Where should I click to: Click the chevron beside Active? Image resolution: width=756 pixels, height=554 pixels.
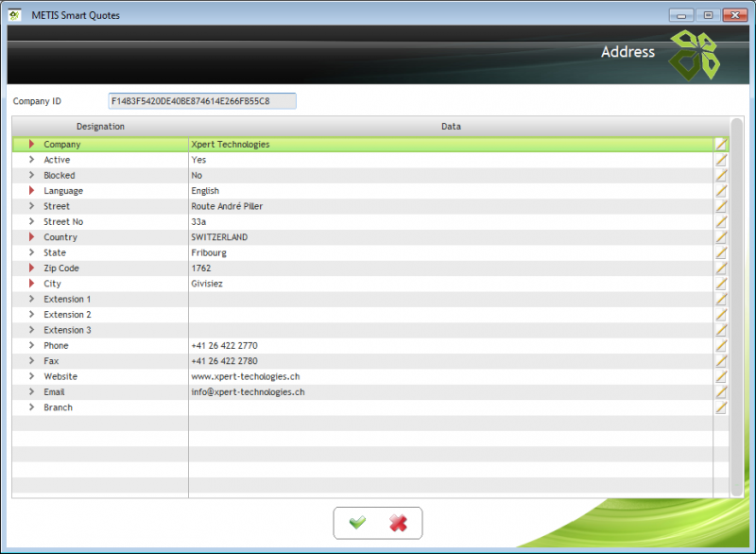pos(31,159)
